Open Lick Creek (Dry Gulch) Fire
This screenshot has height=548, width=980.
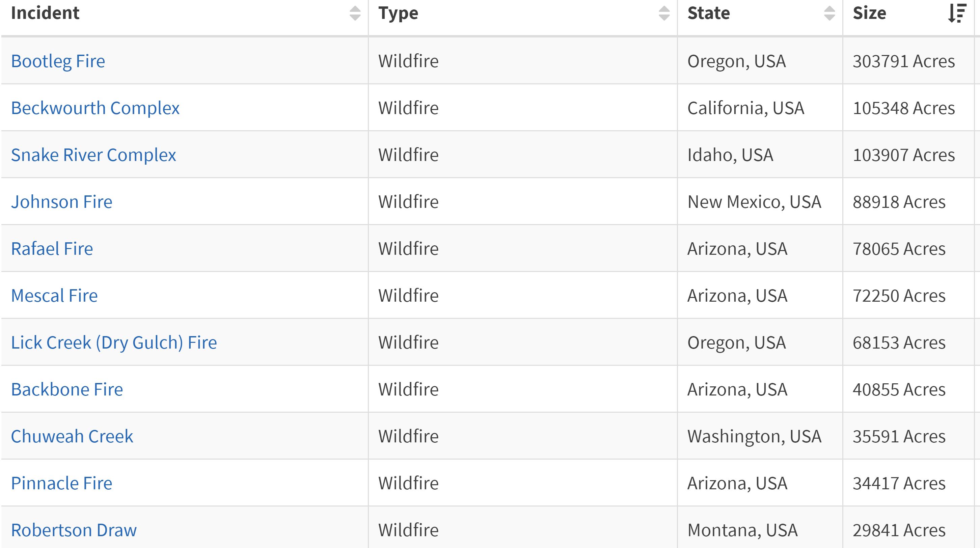click(x=114, y=342)
